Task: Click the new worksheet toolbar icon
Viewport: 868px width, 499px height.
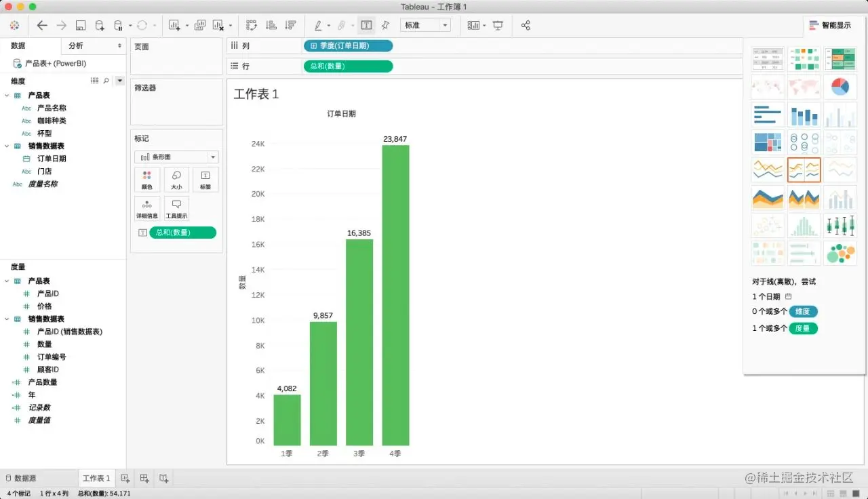Action: 174,25
